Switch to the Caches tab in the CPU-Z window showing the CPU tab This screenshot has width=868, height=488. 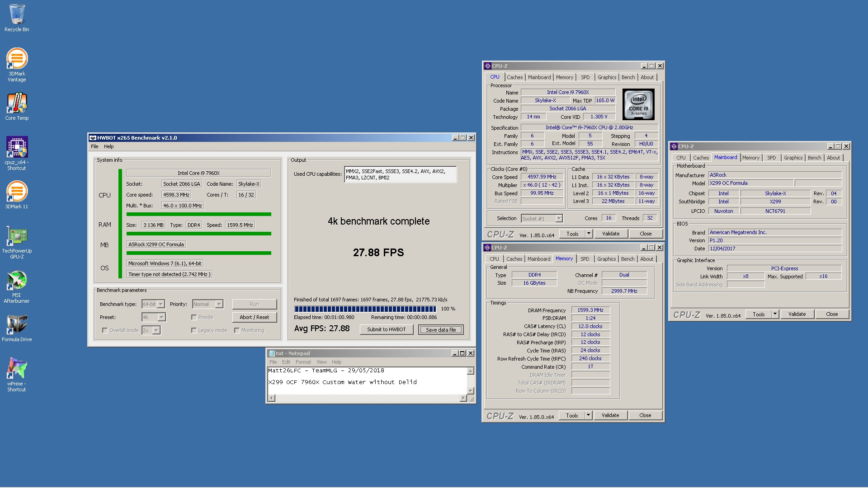pos(514,77)
